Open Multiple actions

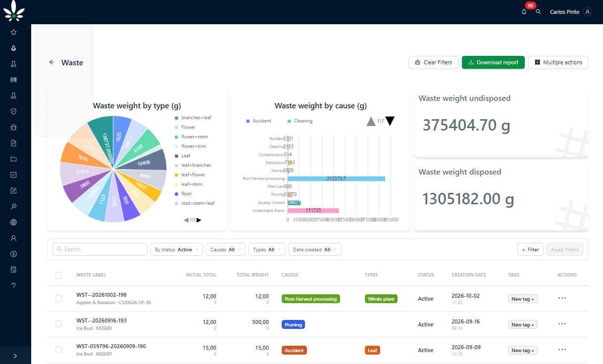(558, 62)
